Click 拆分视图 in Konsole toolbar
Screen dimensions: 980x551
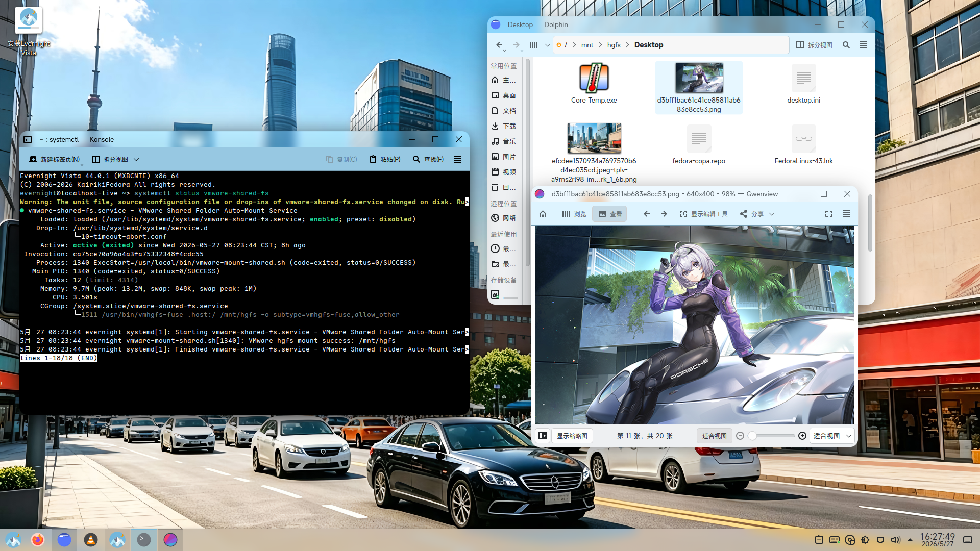110,160
